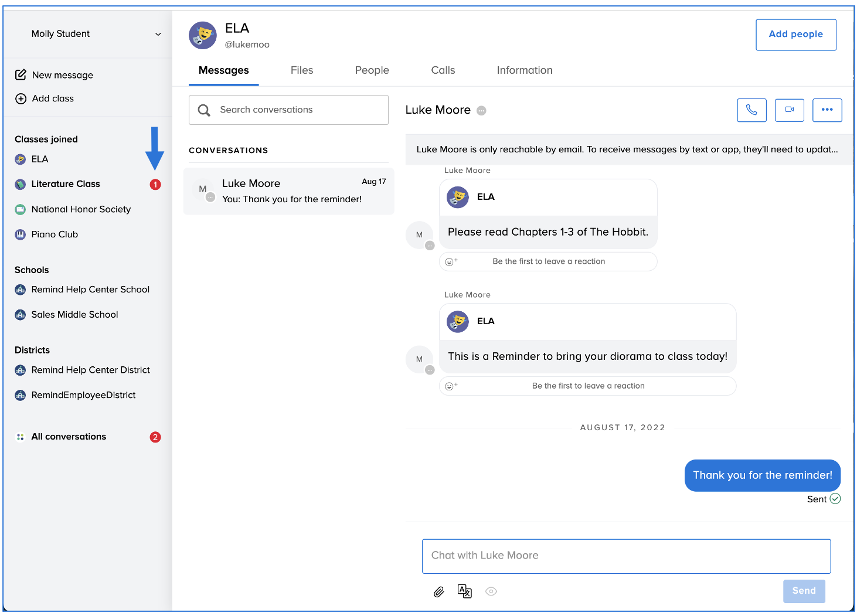Toggle the eye preview icon below chat box
This screenshot has width=857, height=616.
point(491,592)
